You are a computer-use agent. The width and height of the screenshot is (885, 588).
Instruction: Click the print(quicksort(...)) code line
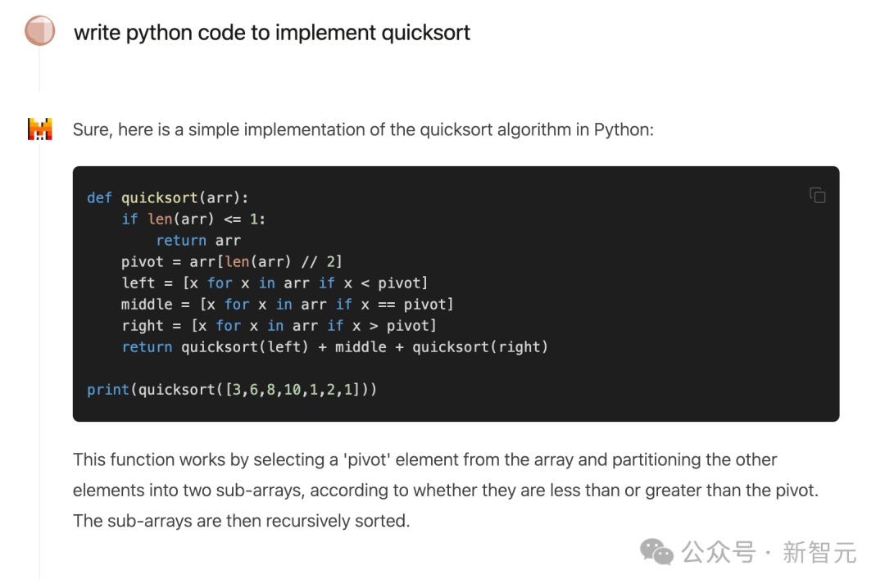232,389
